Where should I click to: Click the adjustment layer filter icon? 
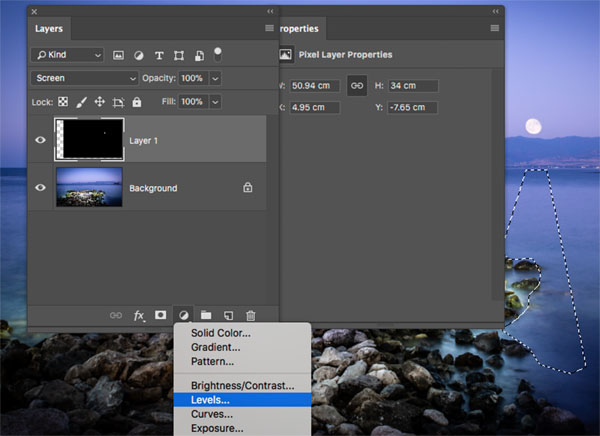[x=139, y=55]
